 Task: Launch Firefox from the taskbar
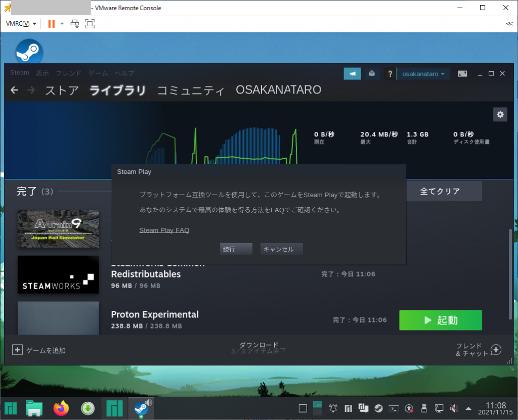pyautogui.click(x=61, y=408)
